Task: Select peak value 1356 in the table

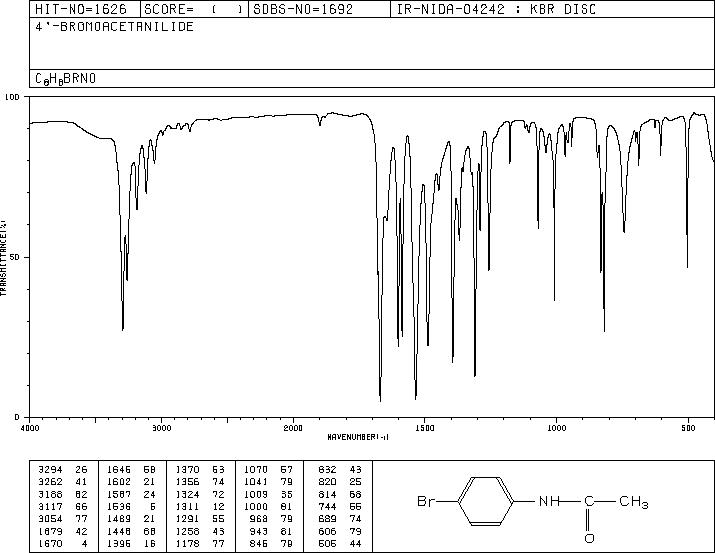Action: (187, 482)
